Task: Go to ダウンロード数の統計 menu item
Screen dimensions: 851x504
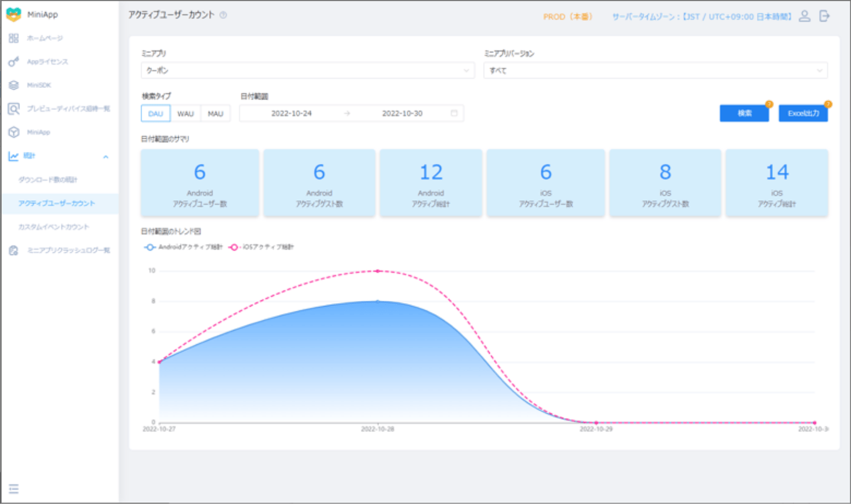Action: click(48, 180)
